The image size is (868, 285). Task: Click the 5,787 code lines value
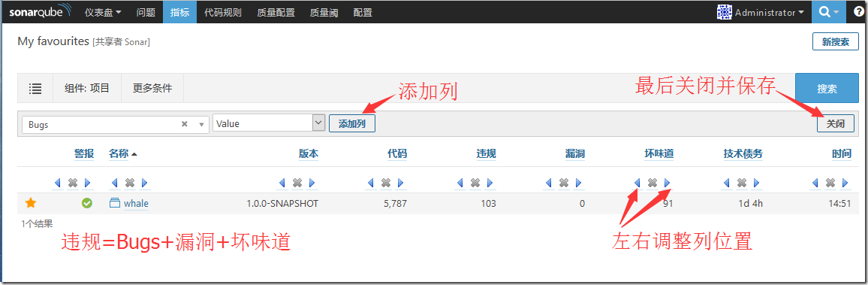point(395,204)
